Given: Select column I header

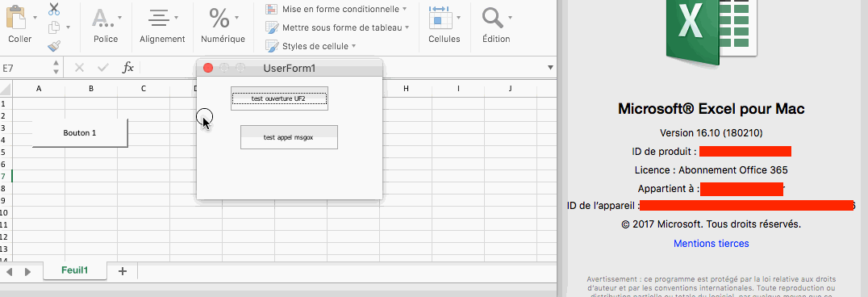Looking at the screenshot, I should click(458, 89).
